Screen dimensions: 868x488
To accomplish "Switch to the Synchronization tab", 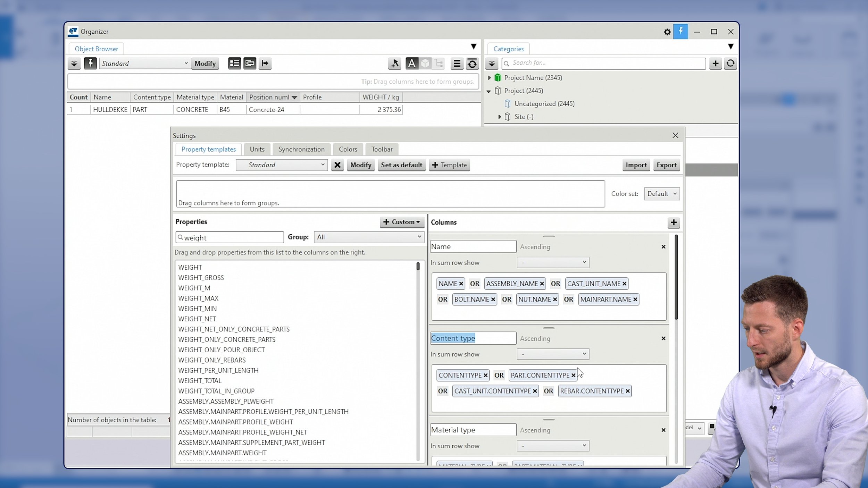I will coord(301,149).
